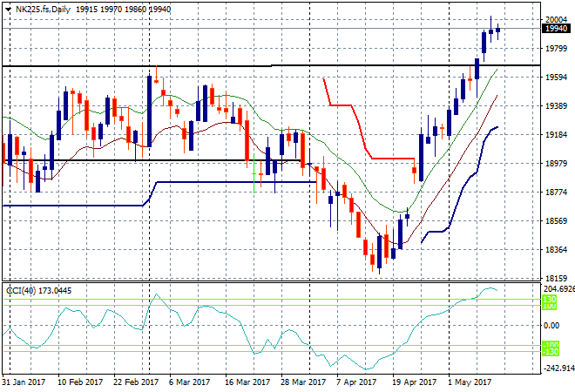
Task: Select the CCI(40) 173.0445 indicator label
Action: click(x=39, y=291)
